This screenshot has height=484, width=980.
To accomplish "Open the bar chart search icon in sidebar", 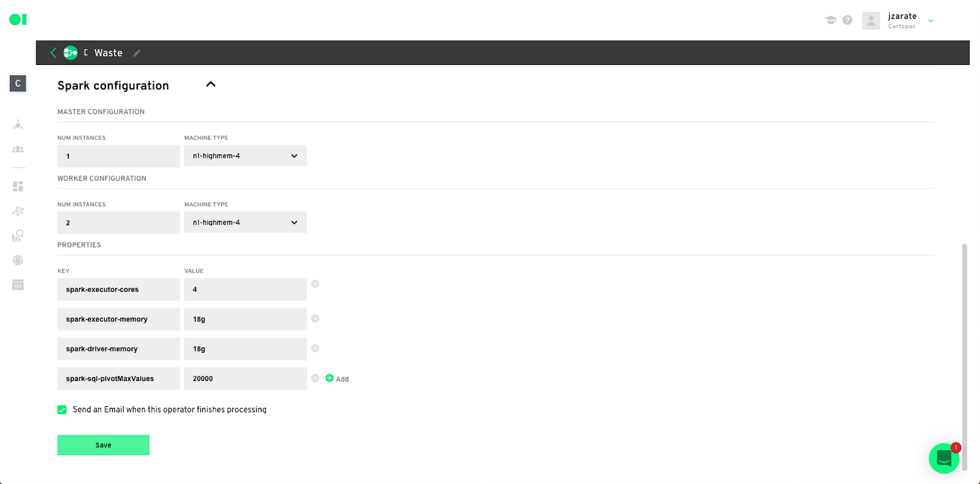I will 18,235.
